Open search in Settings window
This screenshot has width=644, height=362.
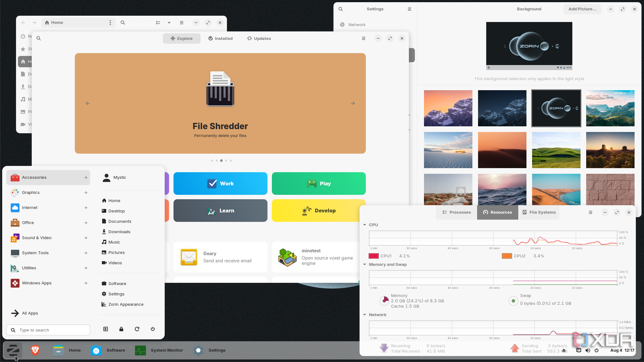[341, 9]
